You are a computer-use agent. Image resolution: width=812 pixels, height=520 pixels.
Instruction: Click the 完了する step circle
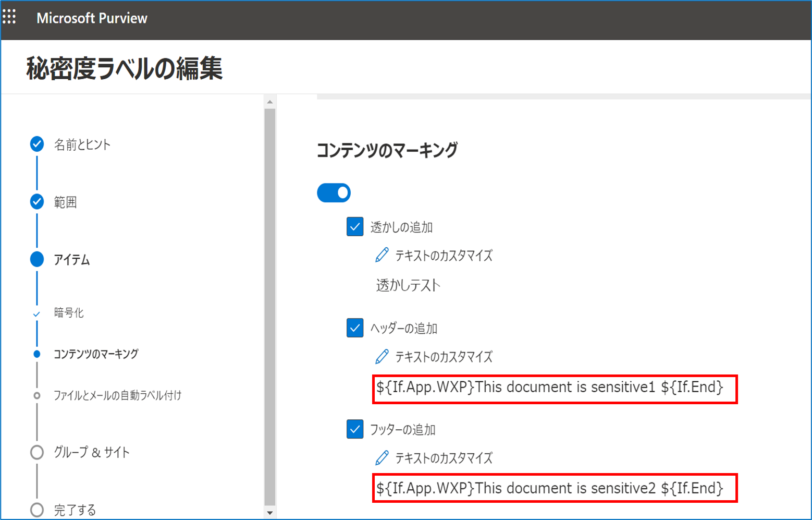37,510
